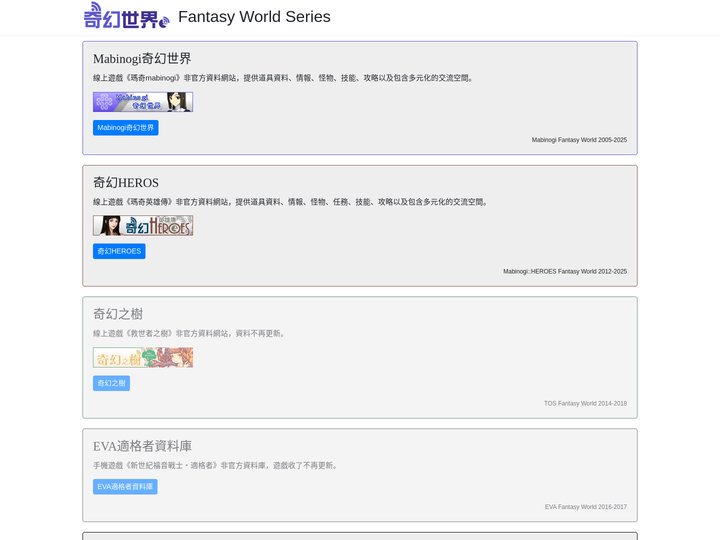The width and height of the screenshot is (720, 540).
Task: Click the EVA適格者資料庫 card heading
Action: click(142, 446)
